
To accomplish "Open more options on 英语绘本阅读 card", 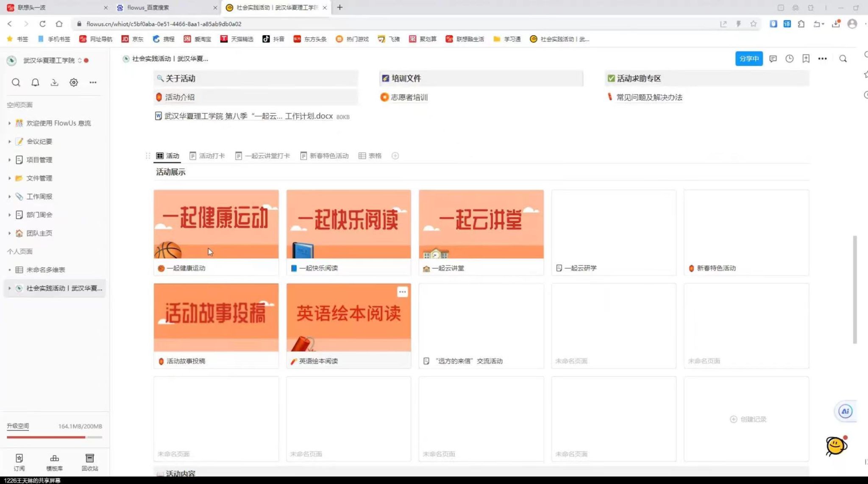I will tap(402, 292).
